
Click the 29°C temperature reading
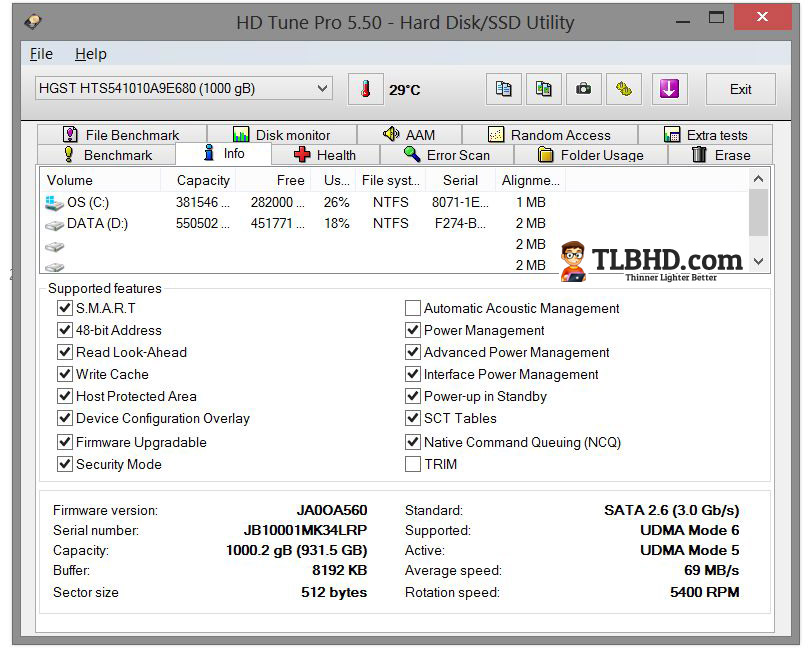[404, 90]
